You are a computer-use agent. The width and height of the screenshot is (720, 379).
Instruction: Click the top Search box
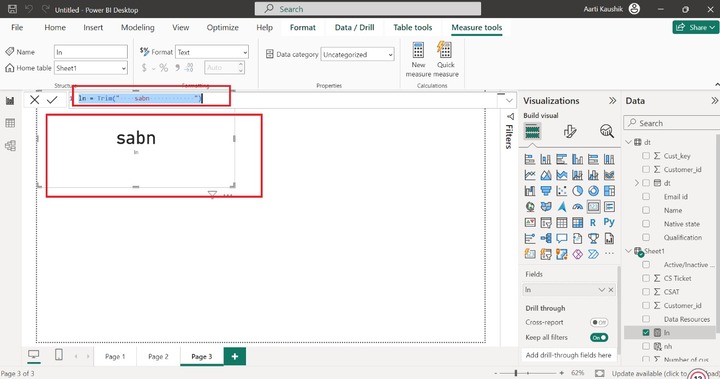tap(368, 9)
